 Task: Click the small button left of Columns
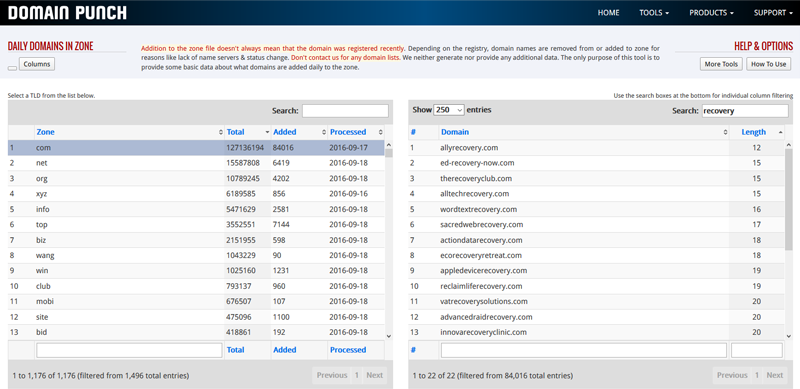[x=12, y=68]
